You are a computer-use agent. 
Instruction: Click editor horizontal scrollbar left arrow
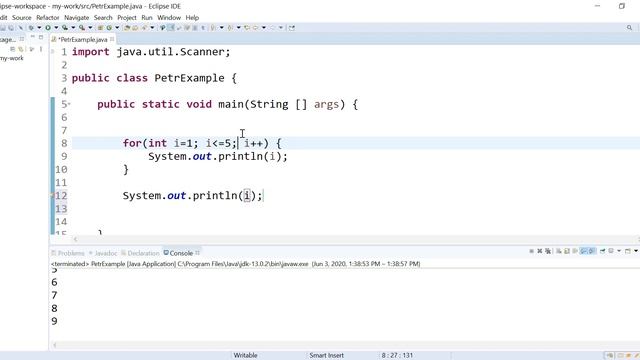76,239
